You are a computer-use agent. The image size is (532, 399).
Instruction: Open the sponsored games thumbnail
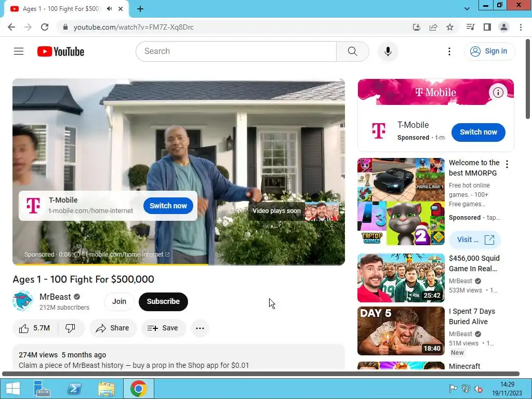(401, 202)
